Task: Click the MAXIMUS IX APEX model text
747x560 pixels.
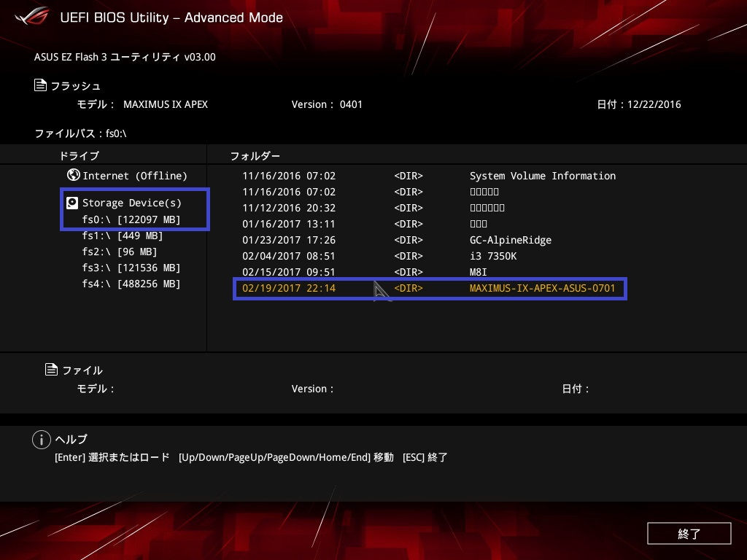Action: point(166,104)
